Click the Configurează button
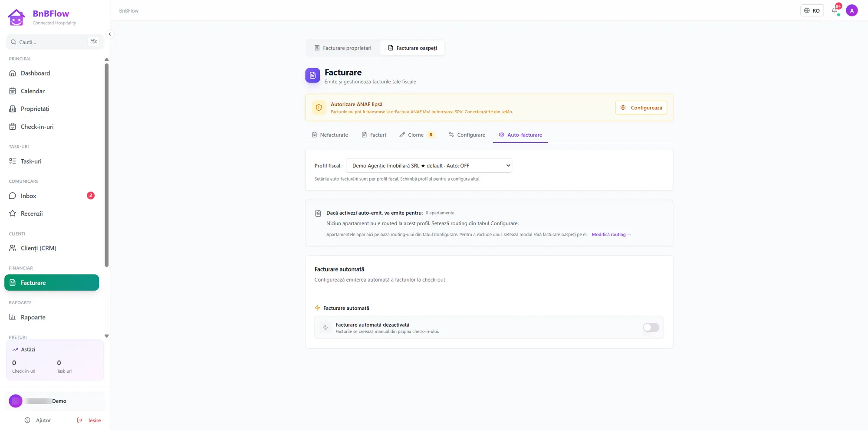The image size is (868, 430). 641,108
